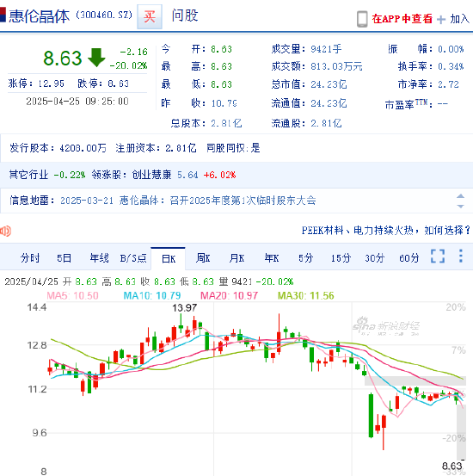Click the red 买 buy button
This screenshot has height=476, width=473.
pos(150,16)
